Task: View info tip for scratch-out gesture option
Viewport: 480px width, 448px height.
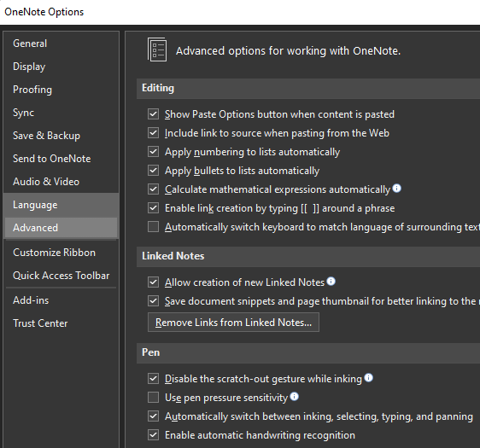Action: (x=369, y=378)
